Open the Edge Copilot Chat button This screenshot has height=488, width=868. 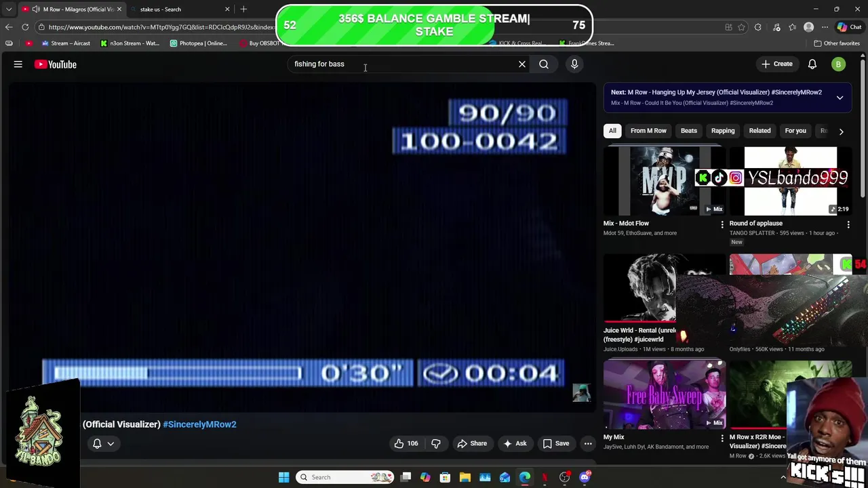pyautogui.click(x=849, y=27)
